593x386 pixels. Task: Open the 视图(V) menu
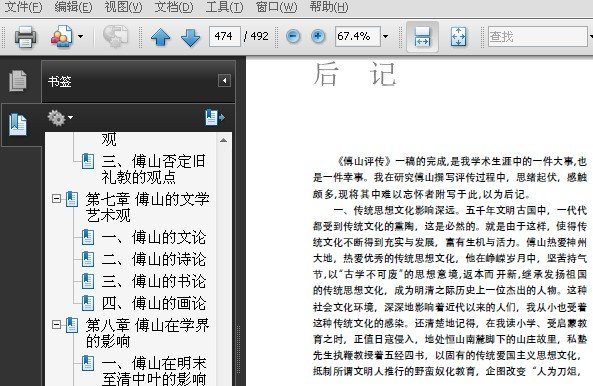tap(123, 7)
